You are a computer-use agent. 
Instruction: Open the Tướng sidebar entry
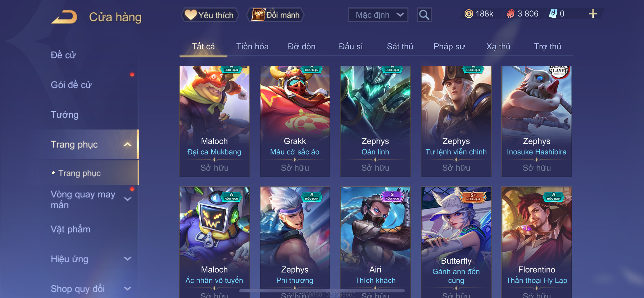(64, 115)
